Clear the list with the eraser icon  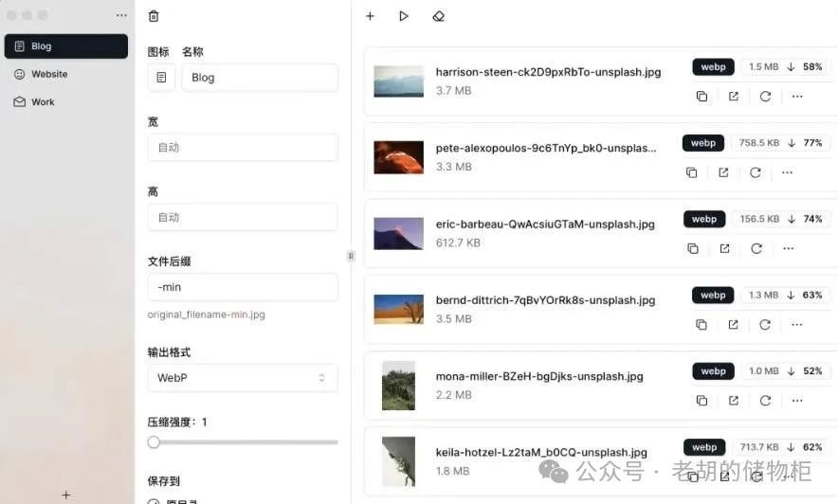pyautogui.click(x=438, y=16)
